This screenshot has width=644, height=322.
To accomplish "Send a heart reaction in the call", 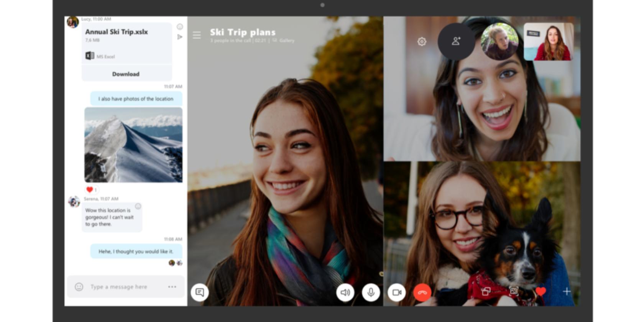I will coord(540,292).
